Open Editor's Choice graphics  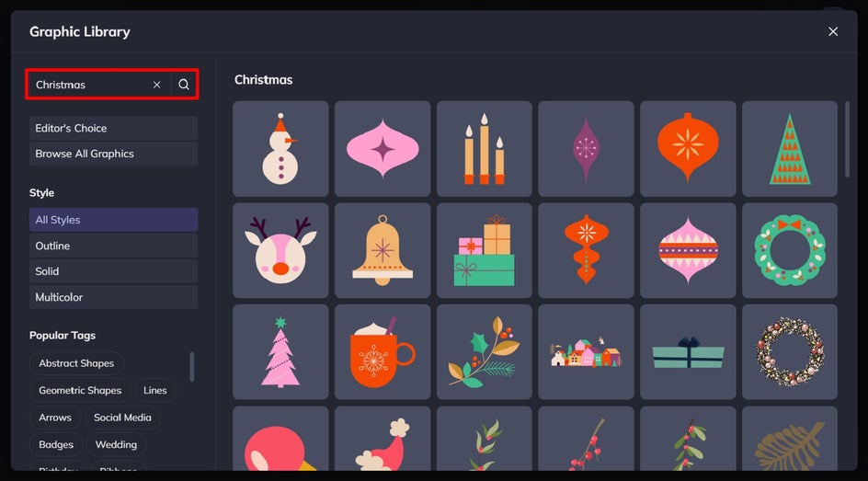[113, 128]
